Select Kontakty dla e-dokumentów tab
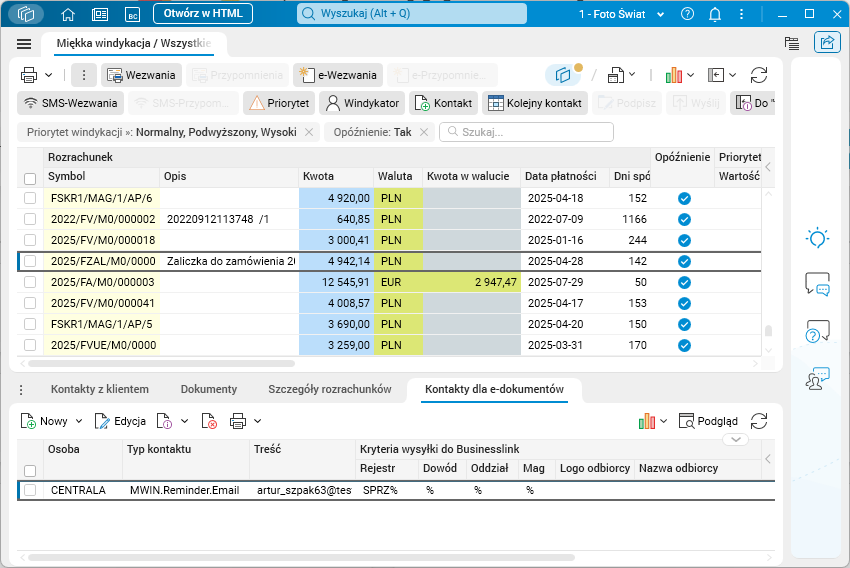 tap(494, 389)
